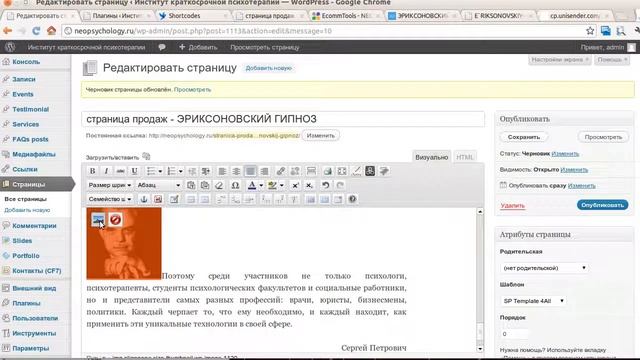Click the delete image overlay button
The height and width of the screenshot is (360, 640).
(115, 220)
